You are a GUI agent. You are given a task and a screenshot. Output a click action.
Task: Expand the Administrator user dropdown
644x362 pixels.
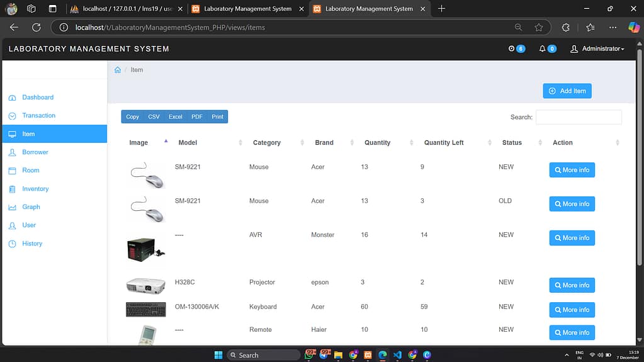point(597,49)
